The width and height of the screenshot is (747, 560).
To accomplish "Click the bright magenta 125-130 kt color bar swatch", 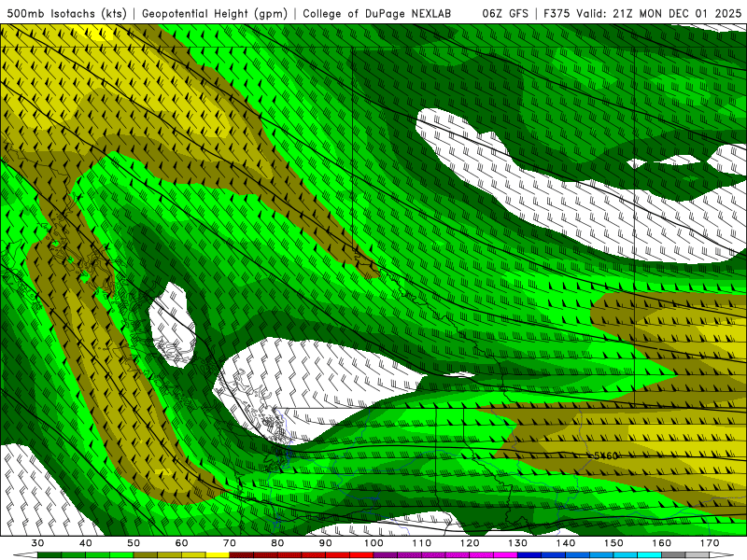I will click(505, 555).
